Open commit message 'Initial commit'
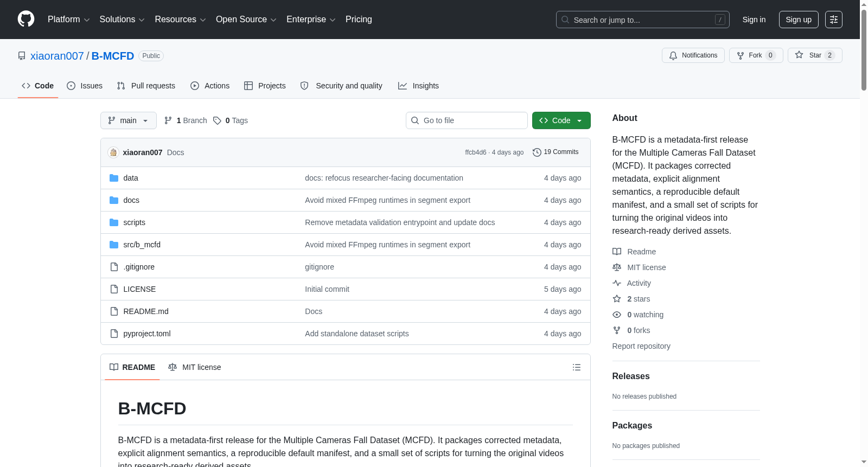This screenshot has width=868, height=467. click(327, 289)
